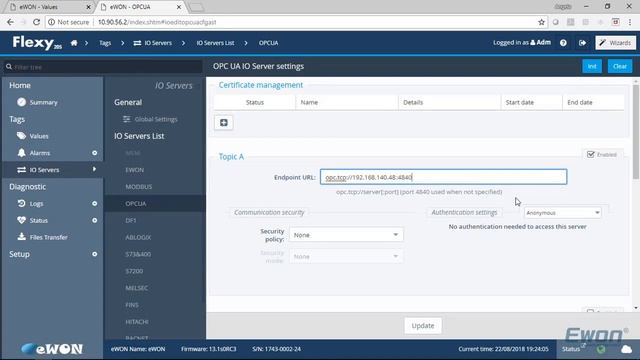
Task: Click the cloud icon in footer
Action: point(626,349)
